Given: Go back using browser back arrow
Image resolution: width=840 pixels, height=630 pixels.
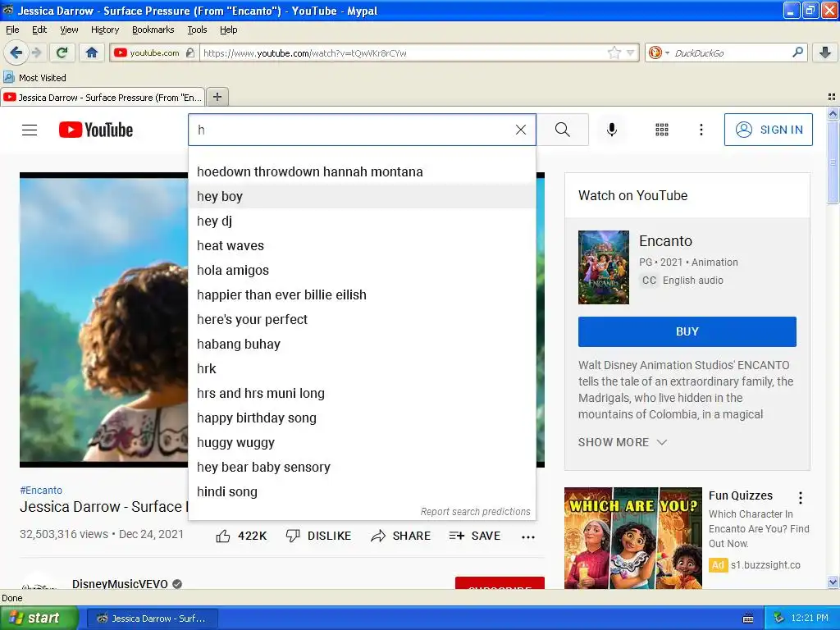Looking at the screenshot, I should click(16, 52).
